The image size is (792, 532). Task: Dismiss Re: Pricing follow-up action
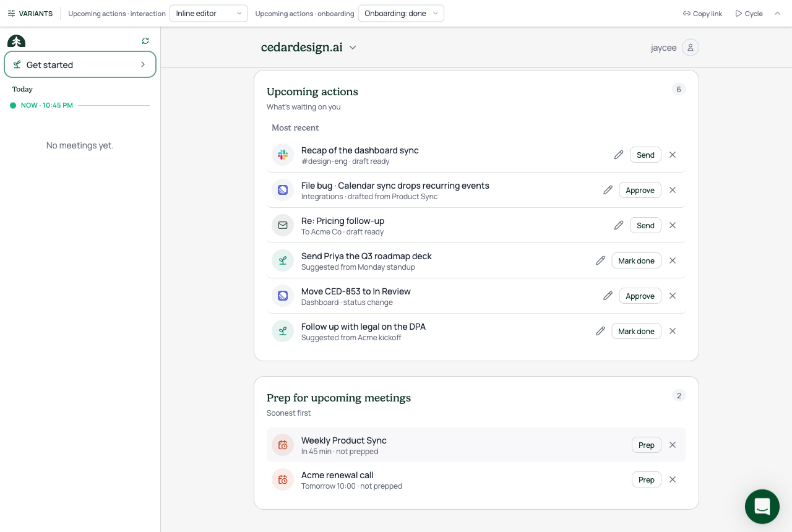click(x=673, y=225)
